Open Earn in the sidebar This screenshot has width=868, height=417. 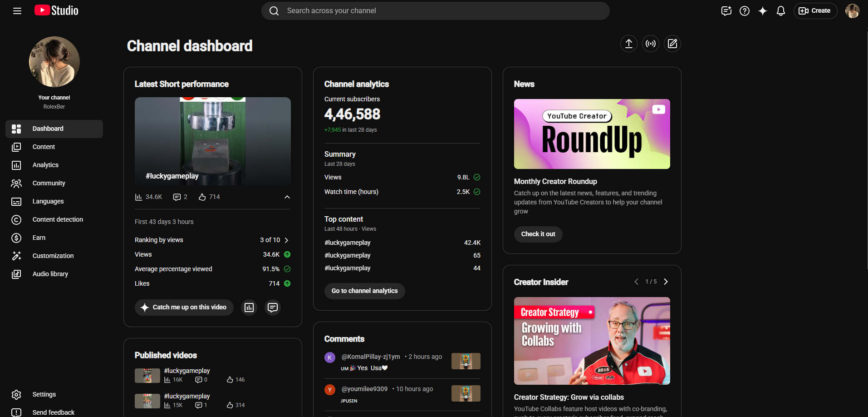click(x=54, y=238)
